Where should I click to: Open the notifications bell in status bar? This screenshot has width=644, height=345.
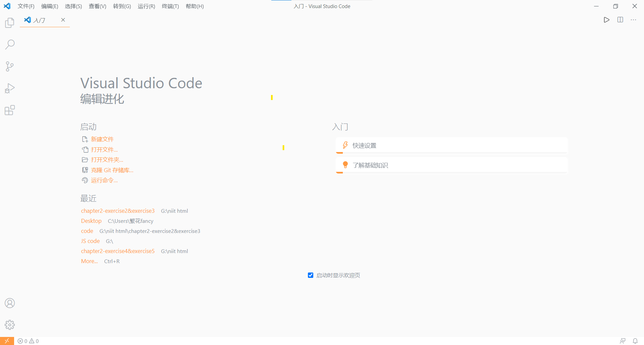635,341
